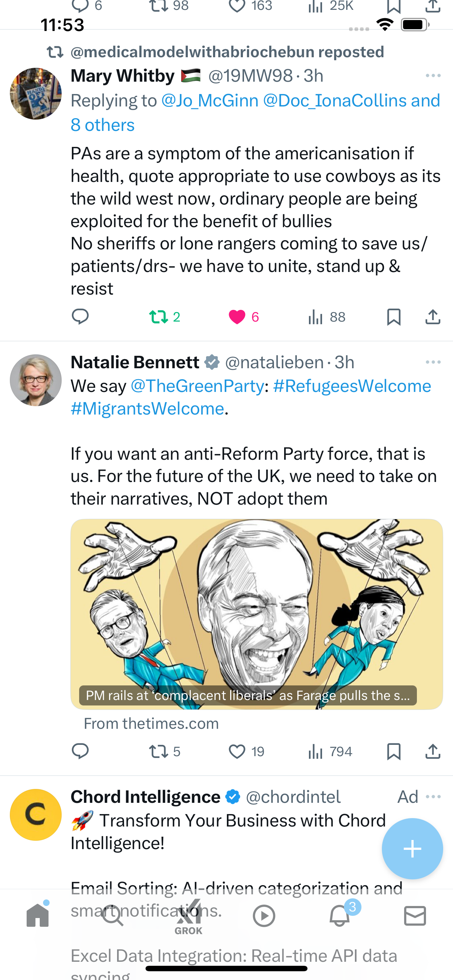This screenshot has height=980, width=453.
Task: Open The Times article cartoon preview
Action: [256, 614]
